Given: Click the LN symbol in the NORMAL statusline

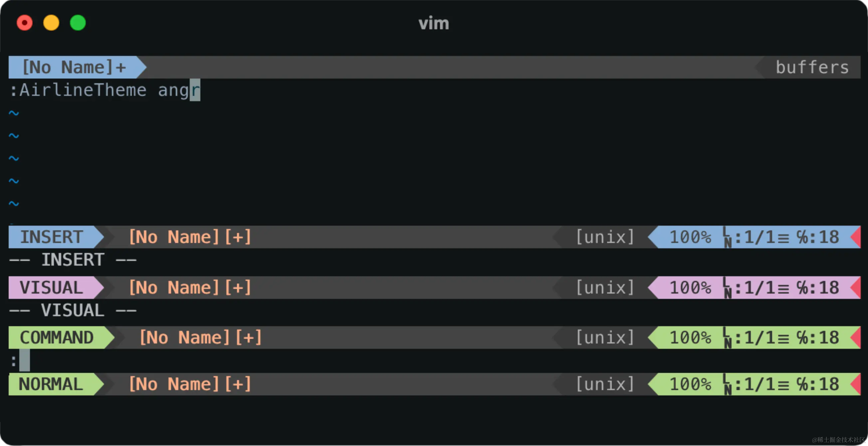Looking at the screenshot, I should coord(727,384).
